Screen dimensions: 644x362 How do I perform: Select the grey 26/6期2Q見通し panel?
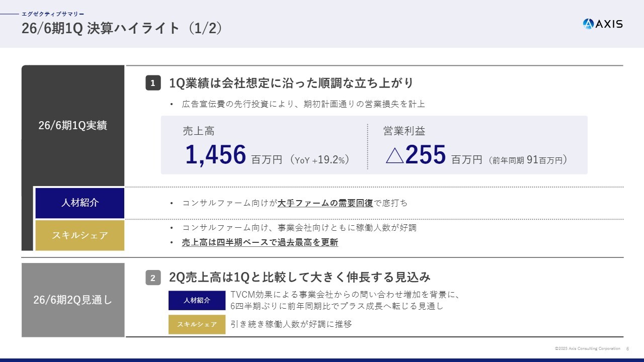point(73,300)
